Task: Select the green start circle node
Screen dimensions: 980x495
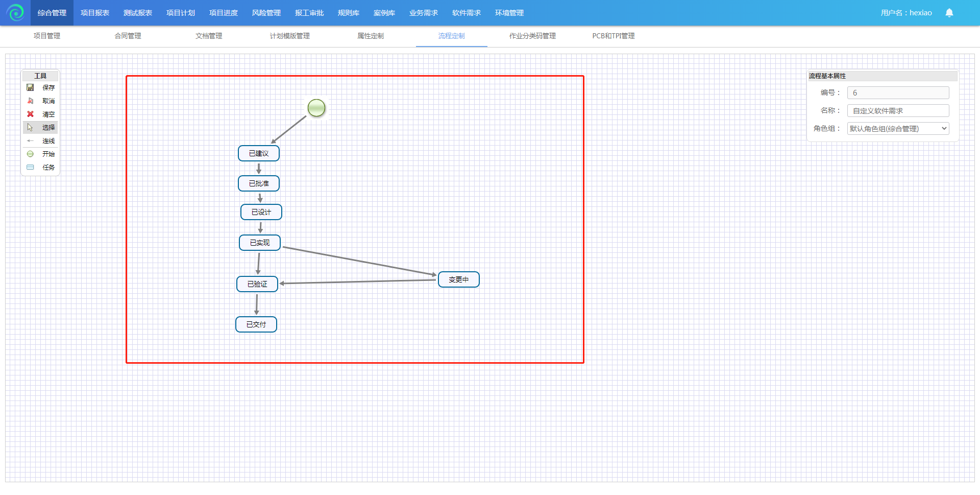Action: (316, 108)
